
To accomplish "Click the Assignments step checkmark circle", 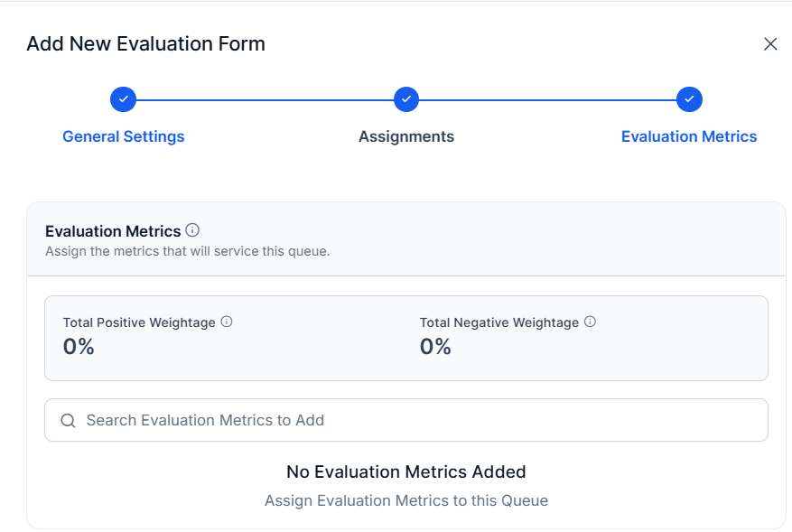I will [x=406, y=99].
